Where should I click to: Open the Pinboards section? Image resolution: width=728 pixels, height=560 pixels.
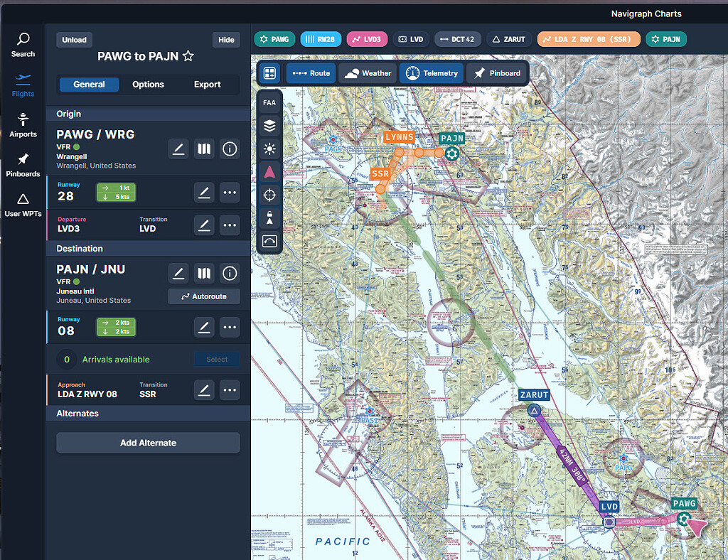click(23, 165)
